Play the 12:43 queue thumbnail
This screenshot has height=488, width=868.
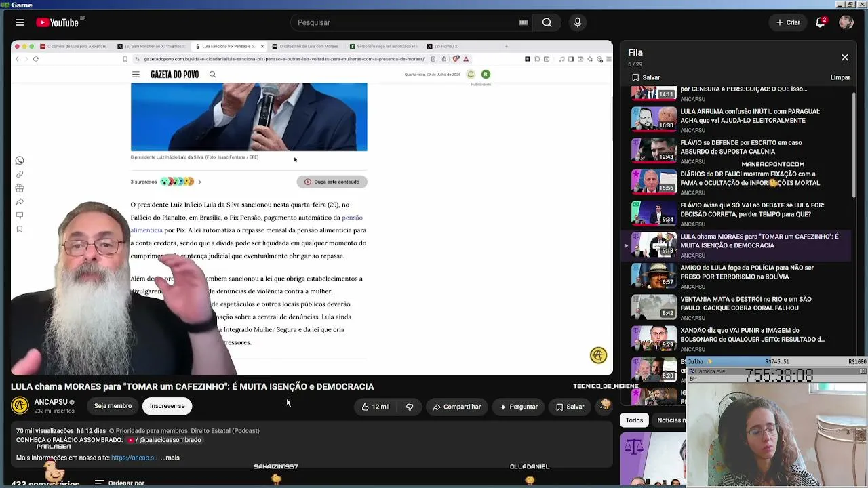tap(654, 150)
